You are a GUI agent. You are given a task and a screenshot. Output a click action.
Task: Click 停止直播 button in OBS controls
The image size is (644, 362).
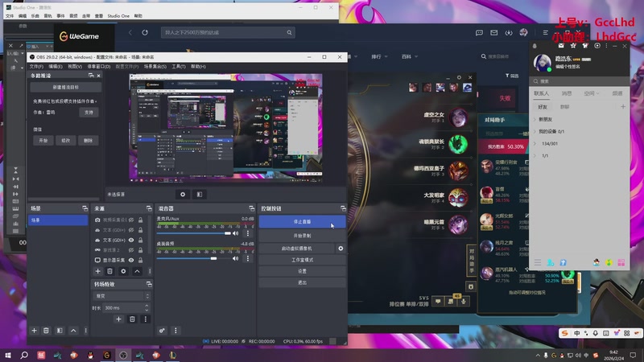pyautogui.click(x=302, y=222)
